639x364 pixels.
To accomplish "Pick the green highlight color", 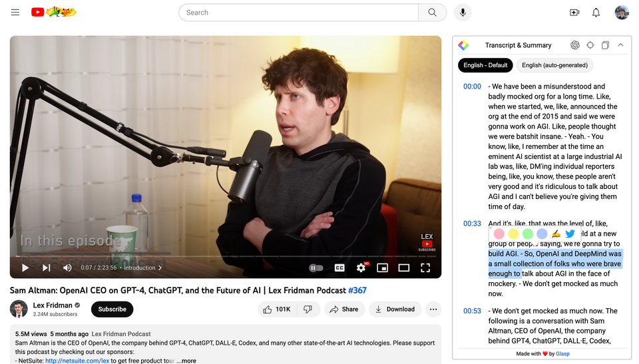I will click(x=528, y=234).
